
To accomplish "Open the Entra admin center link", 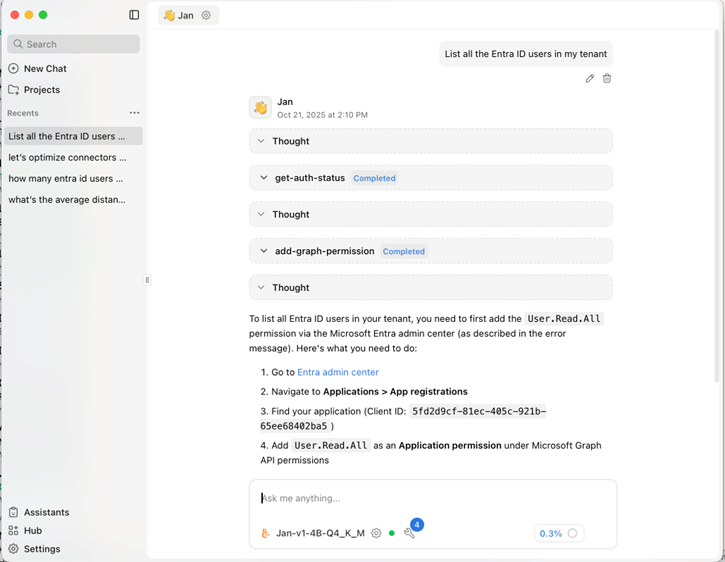I will 338,372.
